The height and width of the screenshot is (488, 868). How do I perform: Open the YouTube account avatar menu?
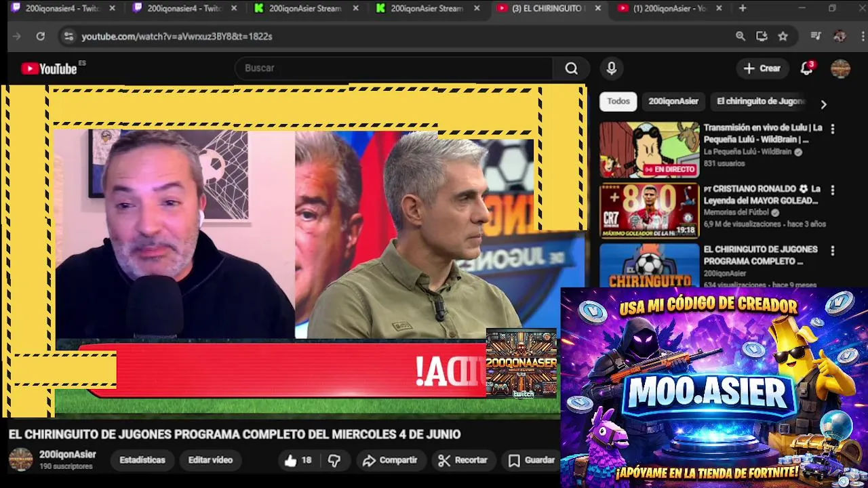point(840,68)
